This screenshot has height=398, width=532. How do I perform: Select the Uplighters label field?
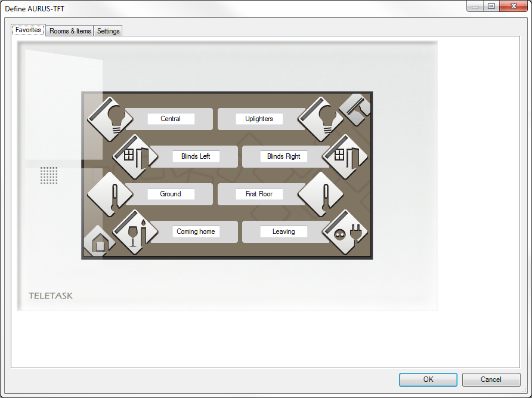point(259,119)
